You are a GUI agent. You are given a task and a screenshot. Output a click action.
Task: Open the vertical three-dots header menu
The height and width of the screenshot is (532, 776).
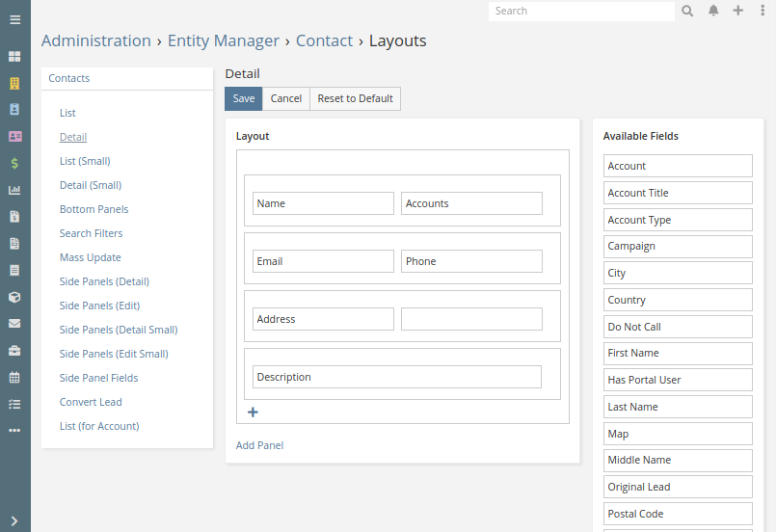763,11
